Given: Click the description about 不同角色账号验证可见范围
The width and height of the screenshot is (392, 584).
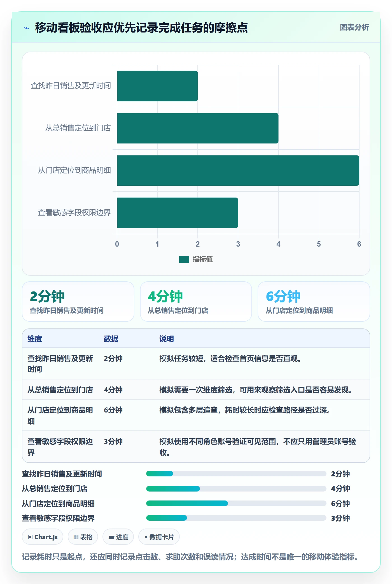Looking at the screenshot, I should tap(258, 447).
